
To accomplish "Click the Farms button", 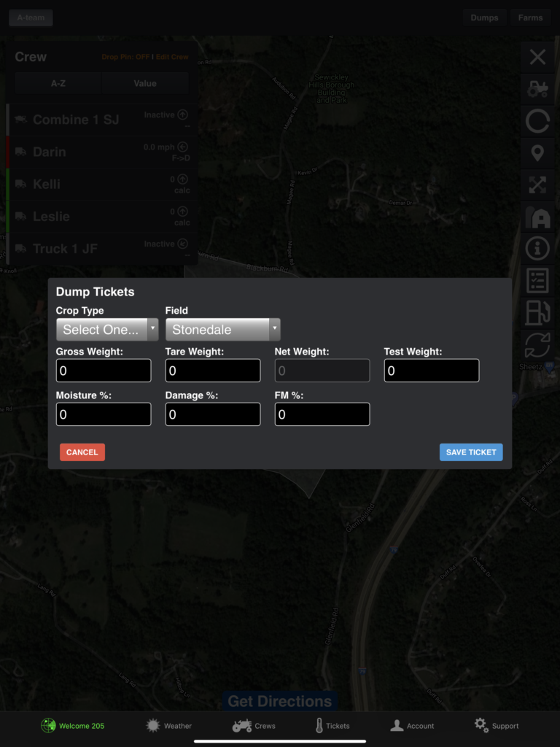I will click(x=531, y=18).
